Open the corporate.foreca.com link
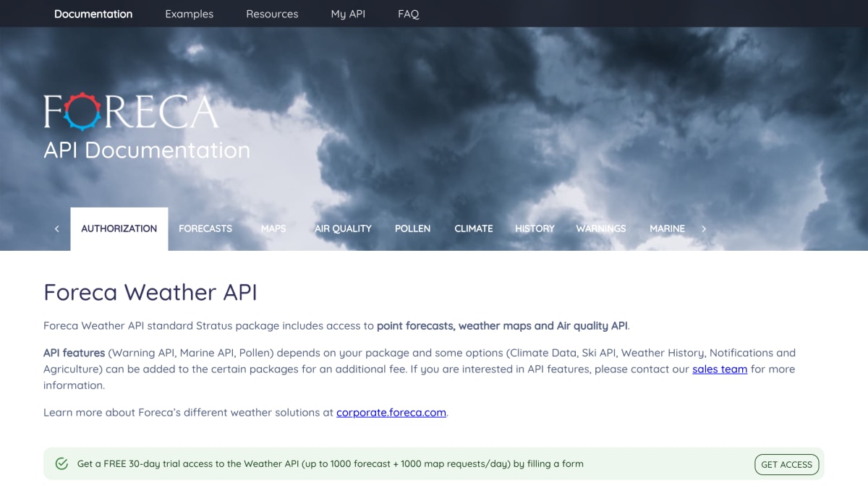 click(391, 412)
